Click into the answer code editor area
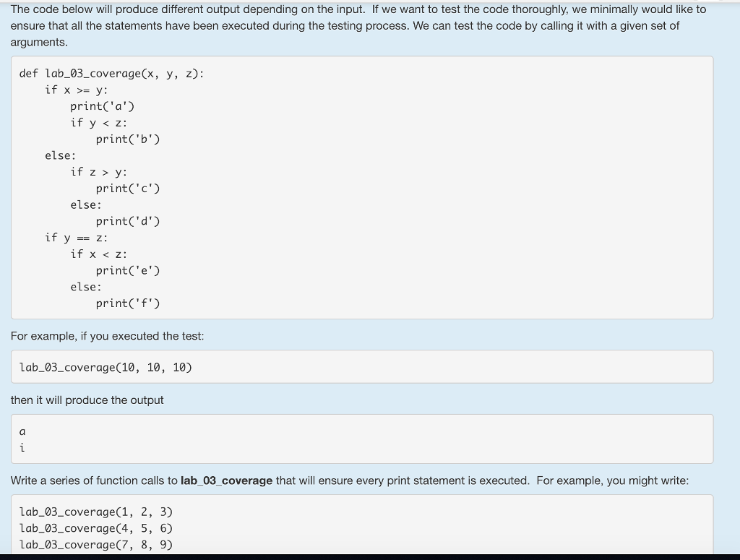 click(x=361, y=527)
